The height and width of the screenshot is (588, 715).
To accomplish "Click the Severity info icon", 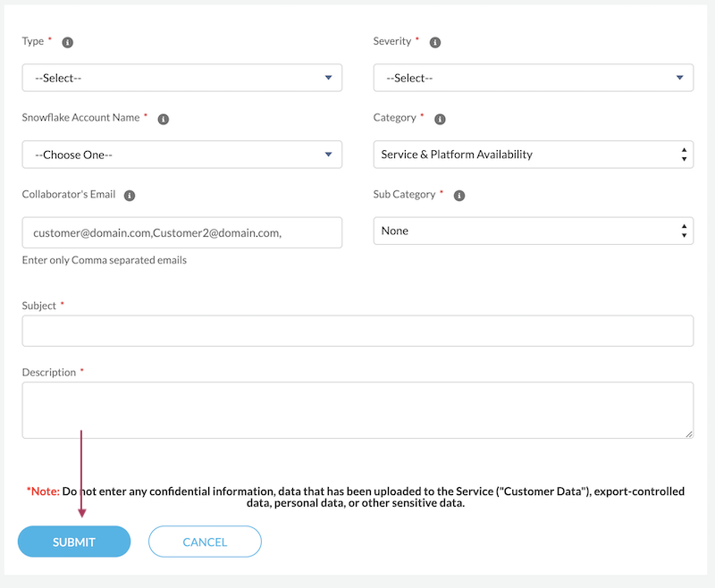I will click(435, 41).
